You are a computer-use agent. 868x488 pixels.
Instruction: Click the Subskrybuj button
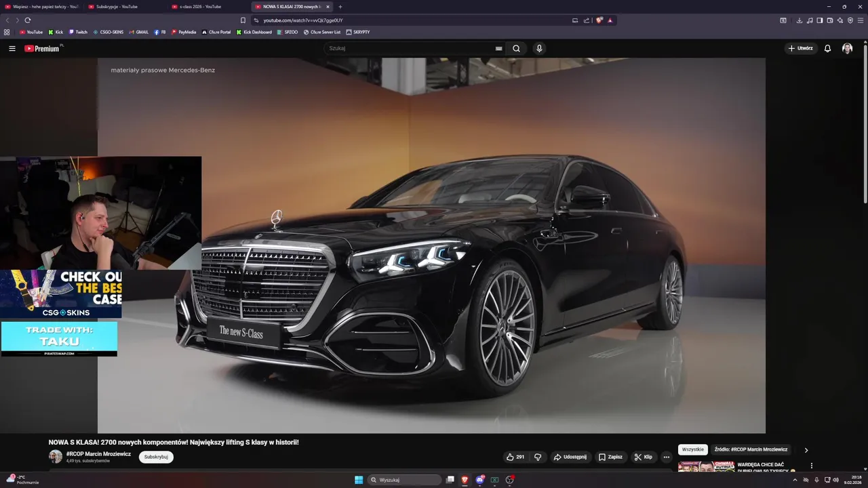click(156, 457)
